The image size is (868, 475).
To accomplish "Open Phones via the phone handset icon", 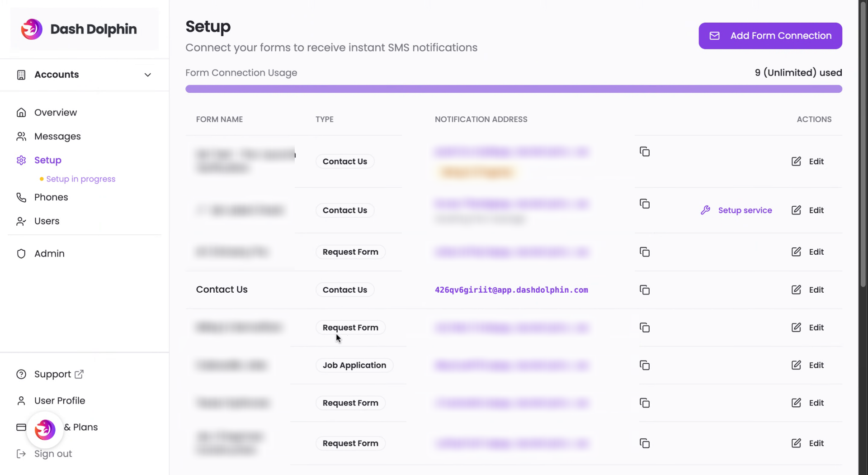I will pos(21,197).
